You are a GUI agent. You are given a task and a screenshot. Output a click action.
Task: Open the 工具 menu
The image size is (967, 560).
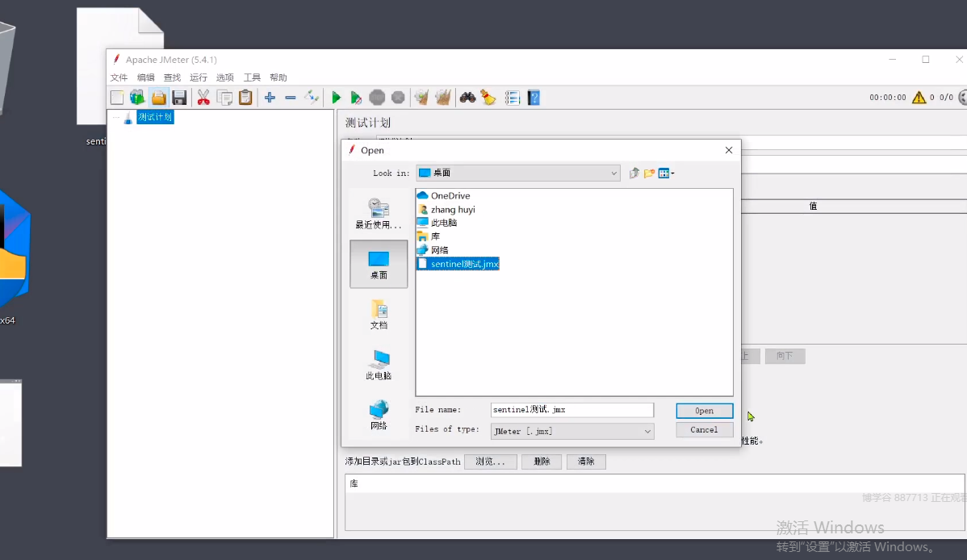(252, 77)
